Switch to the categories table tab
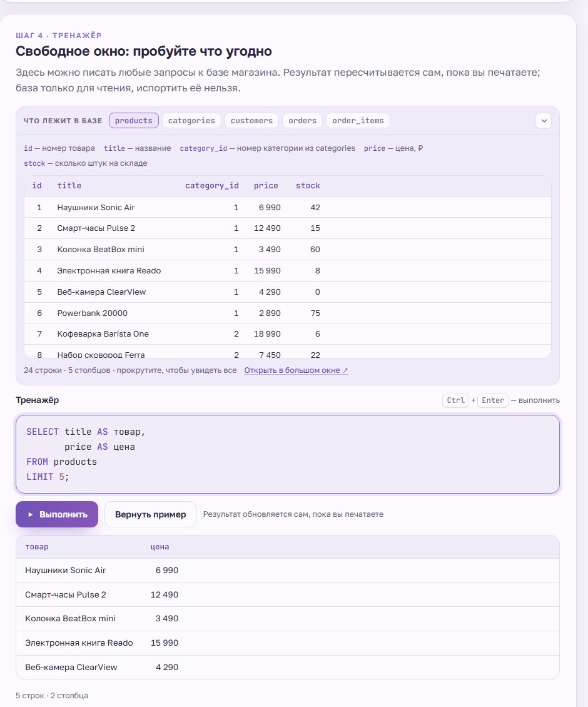The image size is (588, 707). 191,120
